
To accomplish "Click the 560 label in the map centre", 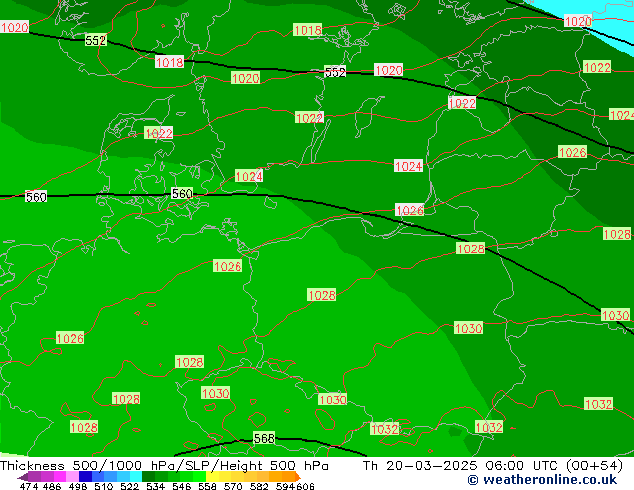I will pos(182,194).
